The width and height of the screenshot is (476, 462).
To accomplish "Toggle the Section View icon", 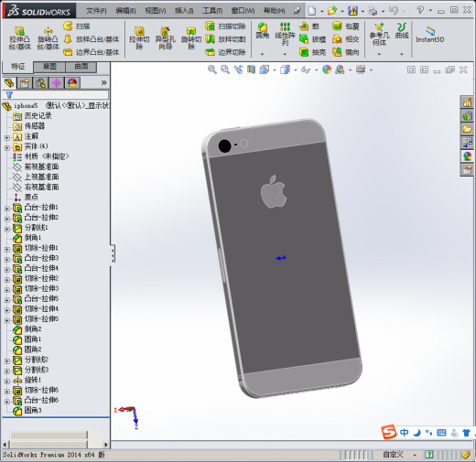I will tap(251, 70).
